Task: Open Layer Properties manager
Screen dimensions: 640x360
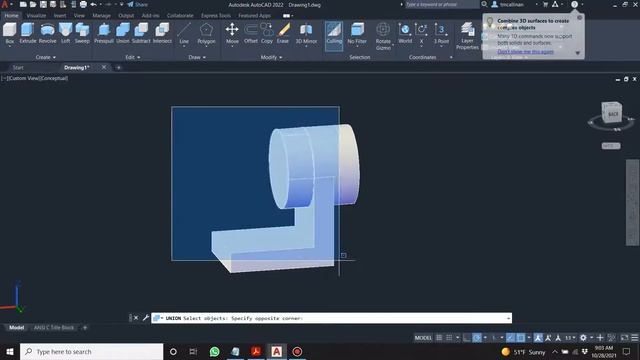Action: pyautogui.click(x=467, y=36)
